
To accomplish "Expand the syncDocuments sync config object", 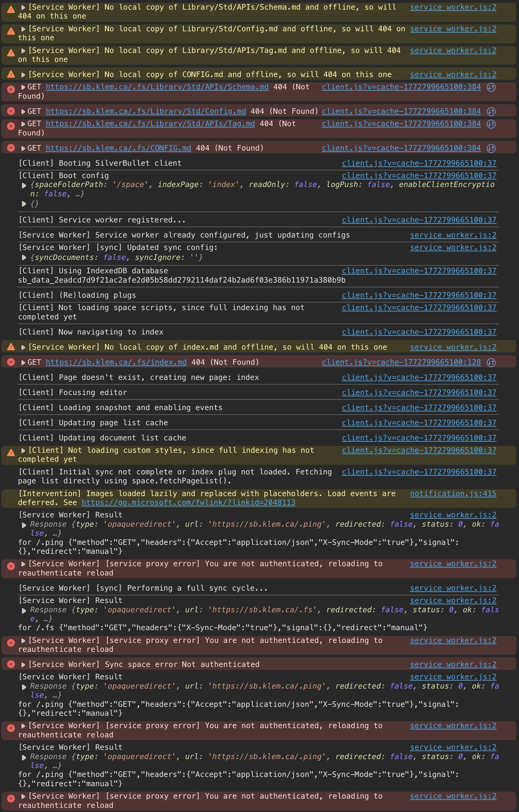I will pyautogui.click(x=24, y=257).
